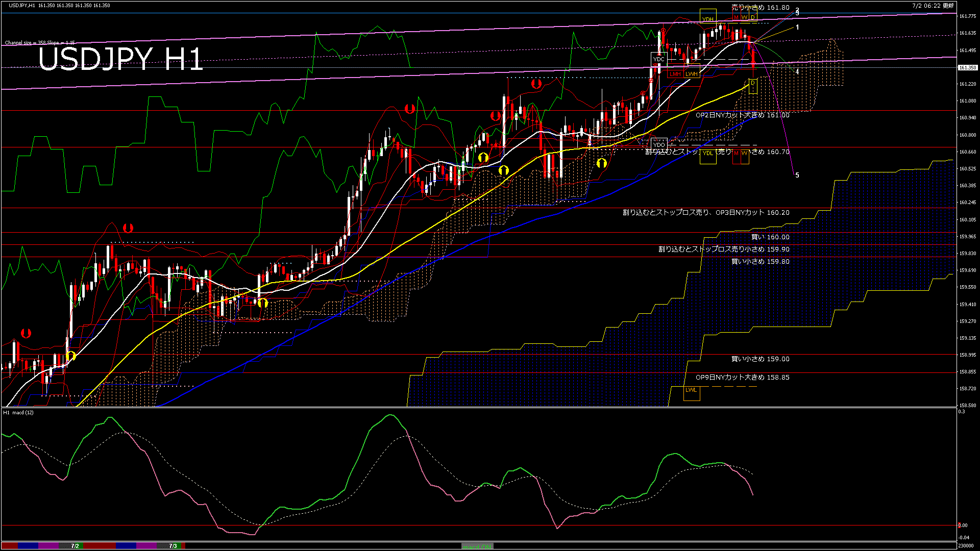Click the MACD scale value 0.3
980x551 pixels.
[x=962, y=412]
